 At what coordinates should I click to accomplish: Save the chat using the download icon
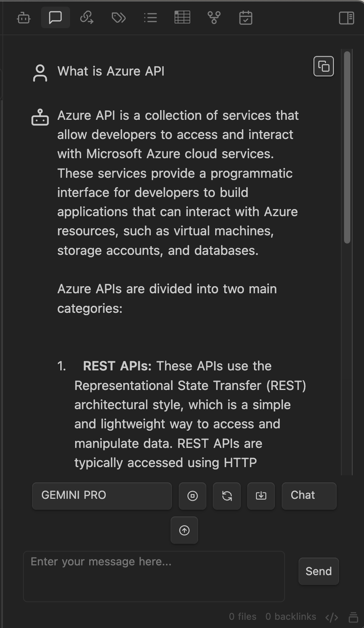[261, 496]
